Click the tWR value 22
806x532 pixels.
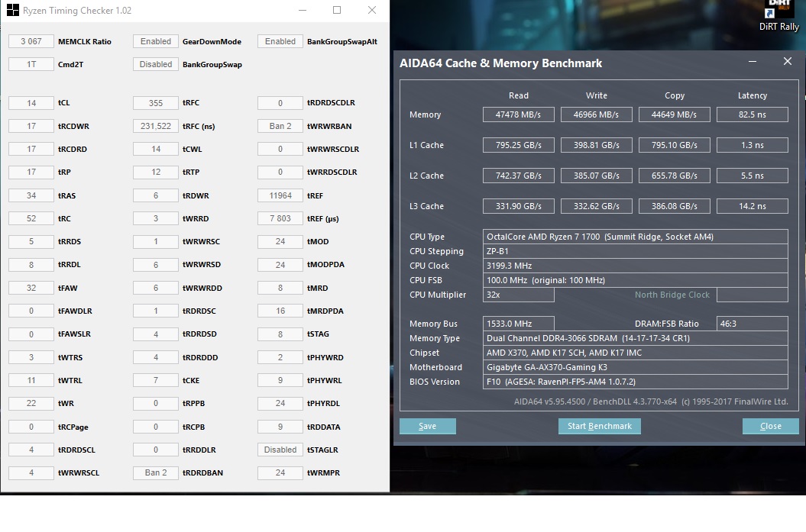[x=31, y=403]
